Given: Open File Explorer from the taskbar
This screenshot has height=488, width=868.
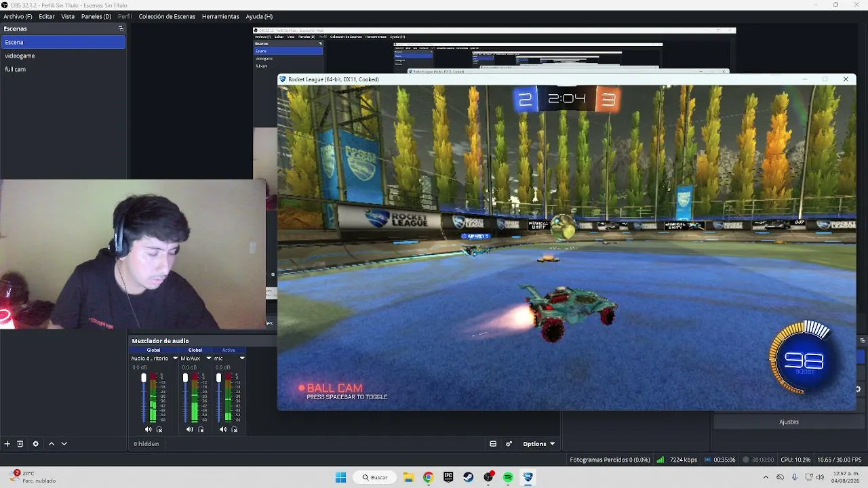Looking at the screenshot, I should coord(408,477).
